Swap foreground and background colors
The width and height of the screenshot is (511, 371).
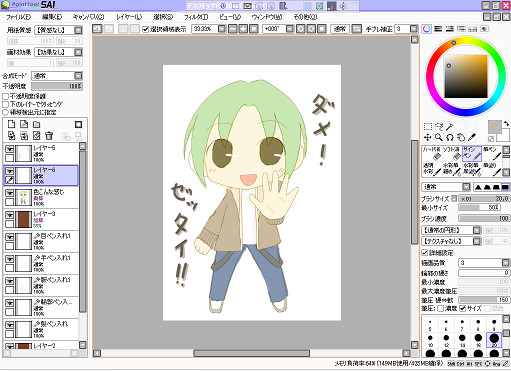[506, 124]
